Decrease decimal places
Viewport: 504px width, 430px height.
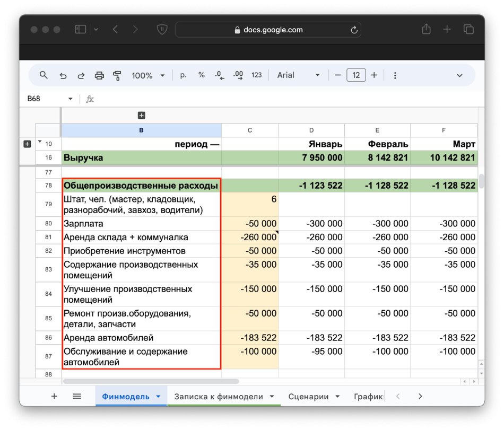coord(220,75)
